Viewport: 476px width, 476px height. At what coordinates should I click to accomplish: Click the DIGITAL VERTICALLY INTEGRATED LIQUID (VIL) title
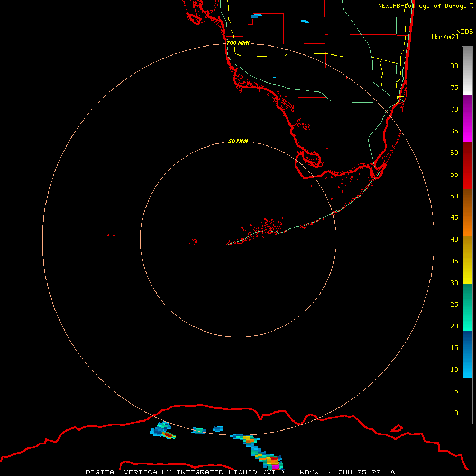point(185,472)
